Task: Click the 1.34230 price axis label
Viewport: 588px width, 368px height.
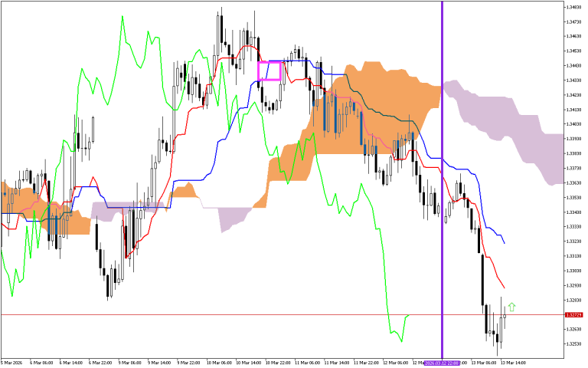Action: point(574,95)
